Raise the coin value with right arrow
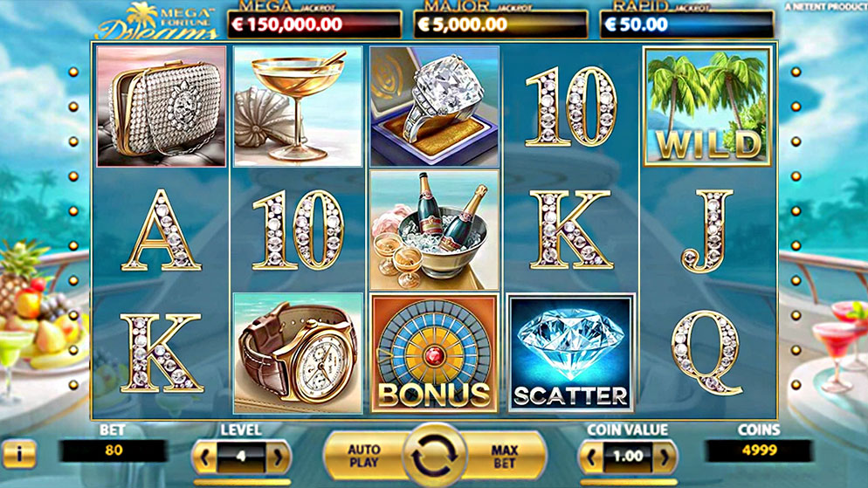The image size is (868, 488). (x=664, y=457)
